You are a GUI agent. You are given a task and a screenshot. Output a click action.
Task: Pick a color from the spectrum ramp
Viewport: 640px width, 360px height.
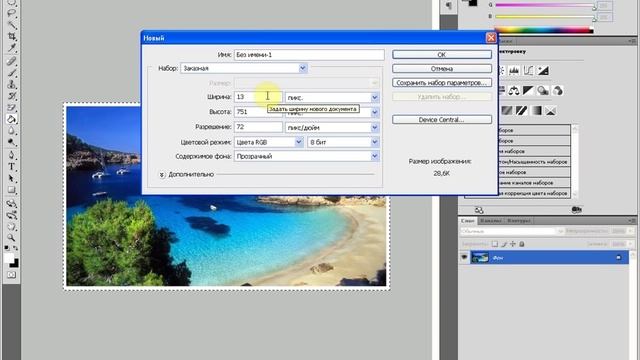pyautogui.click(x=543, y=30)
